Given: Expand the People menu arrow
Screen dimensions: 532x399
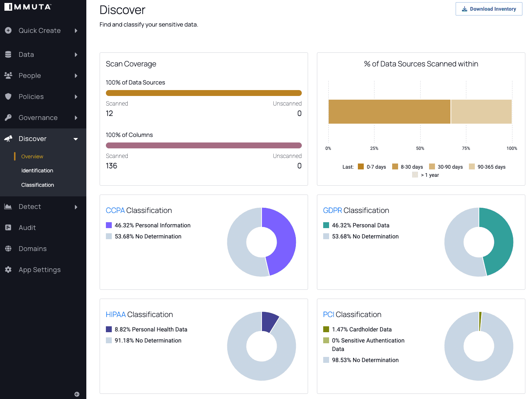Looking at the screenshot, I should pos(76,76).
